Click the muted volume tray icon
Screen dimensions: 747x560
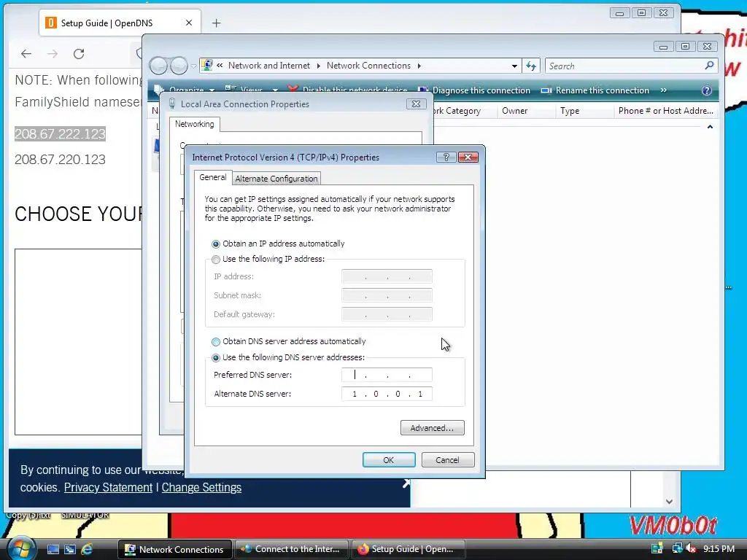pyautogui.click(x=692, y=548)
